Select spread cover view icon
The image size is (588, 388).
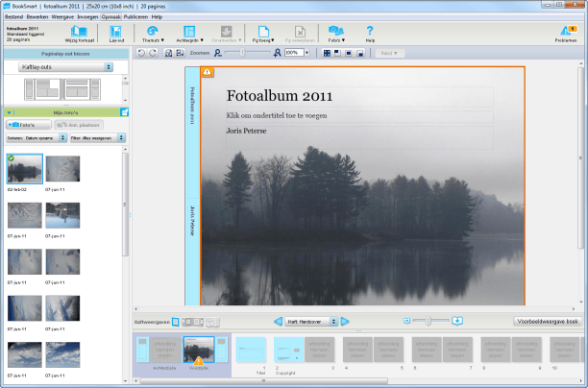click(x=192, y=322)
